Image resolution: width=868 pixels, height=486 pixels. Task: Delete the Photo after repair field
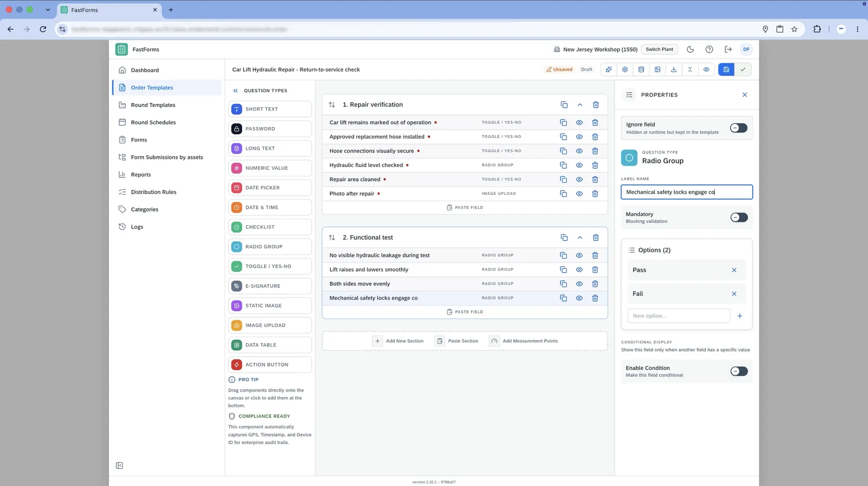point(595,194)
